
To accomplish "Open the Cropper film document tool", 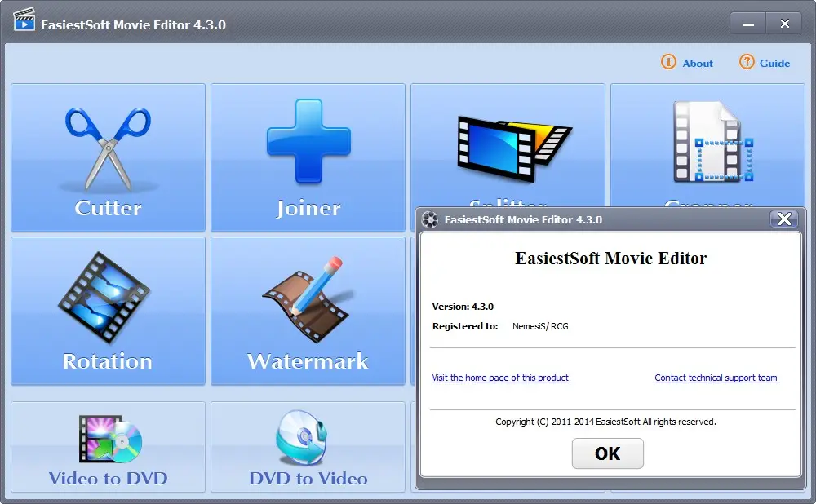I will pos(707,145).
